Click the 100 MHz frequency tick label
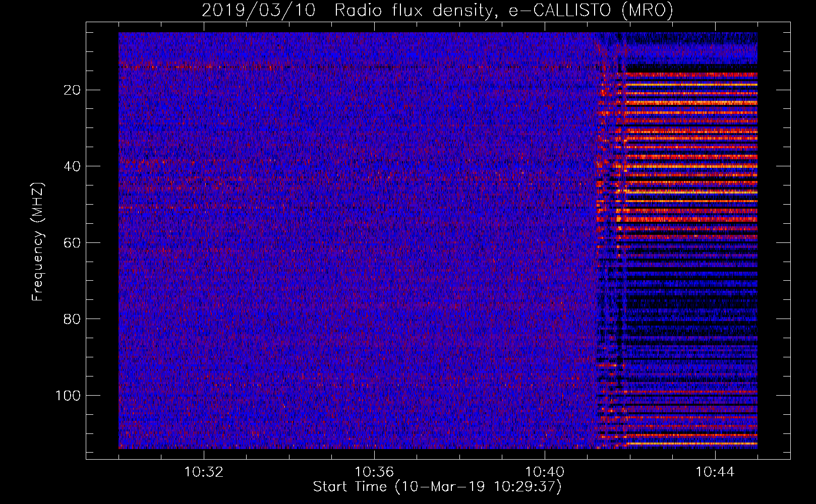The height and width of the screenshot is (504, 816). click(68, 396)
